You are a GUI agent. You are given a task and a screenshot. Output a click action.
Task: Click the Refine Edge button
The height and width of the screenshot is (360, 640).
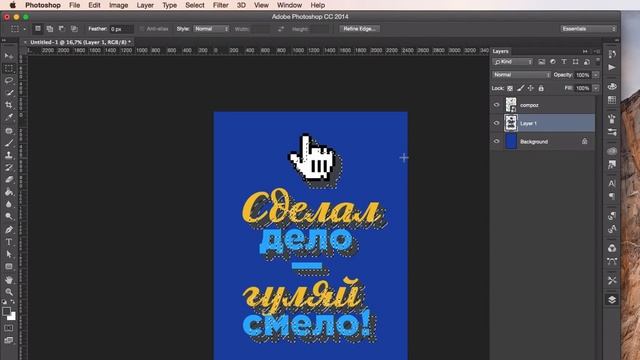pyautogui.click(x=360, y=29)
